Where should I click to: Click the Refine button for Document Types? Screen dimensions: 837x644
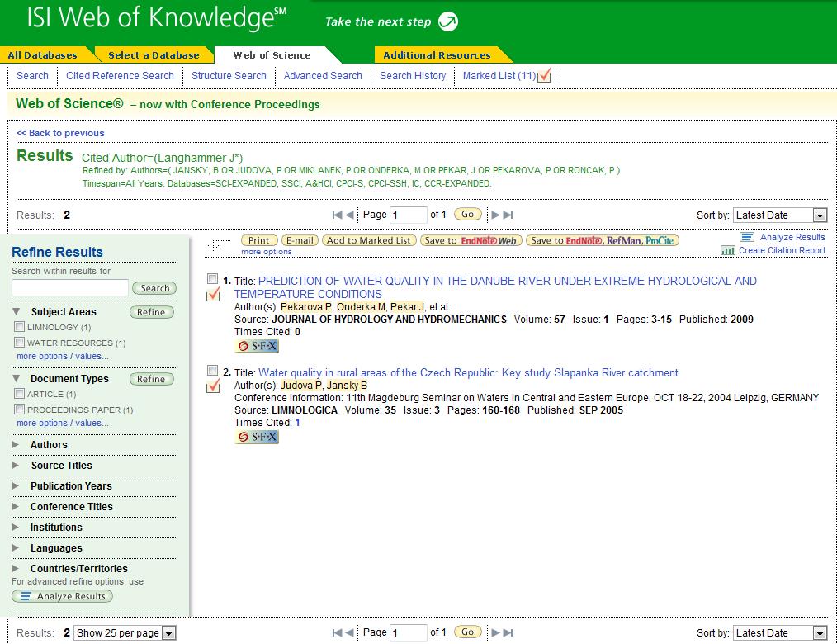coord(152,379)
